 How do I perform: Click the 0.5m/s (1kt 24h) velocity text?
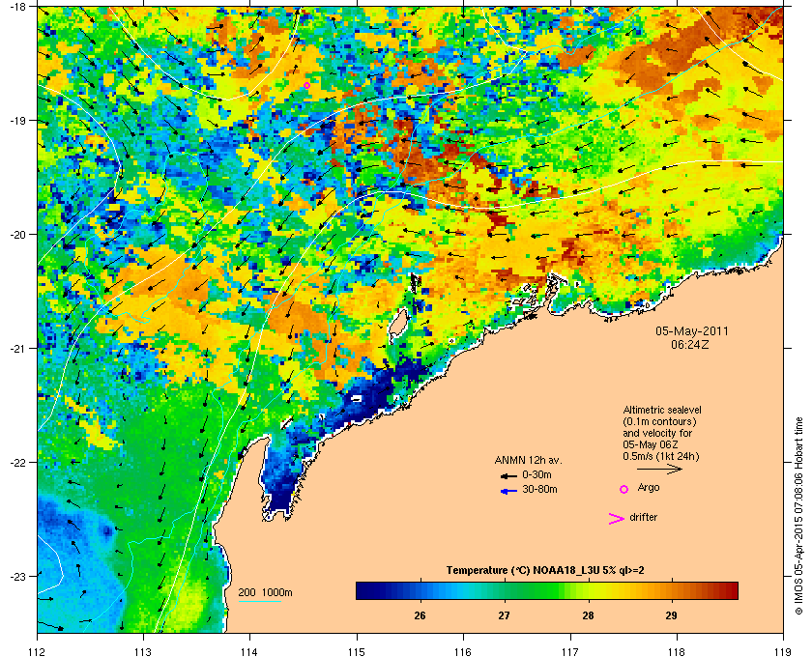point(661,456)
